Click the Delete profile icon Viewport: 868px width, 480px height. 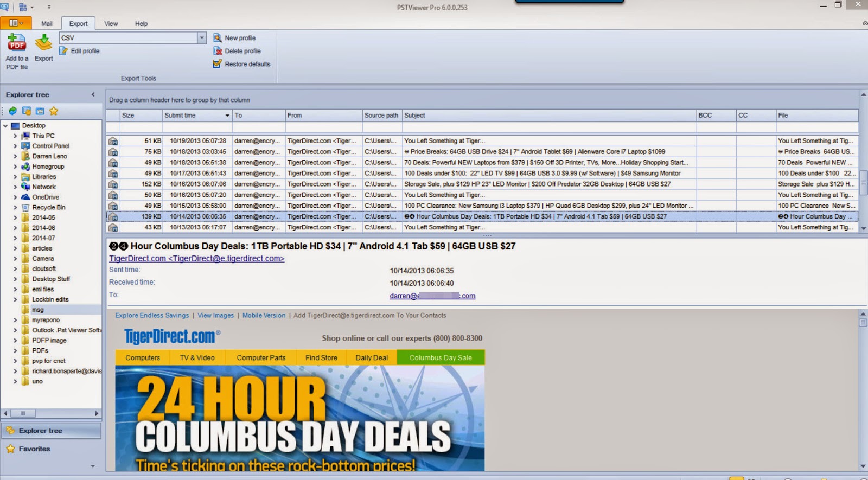[218, 51]
